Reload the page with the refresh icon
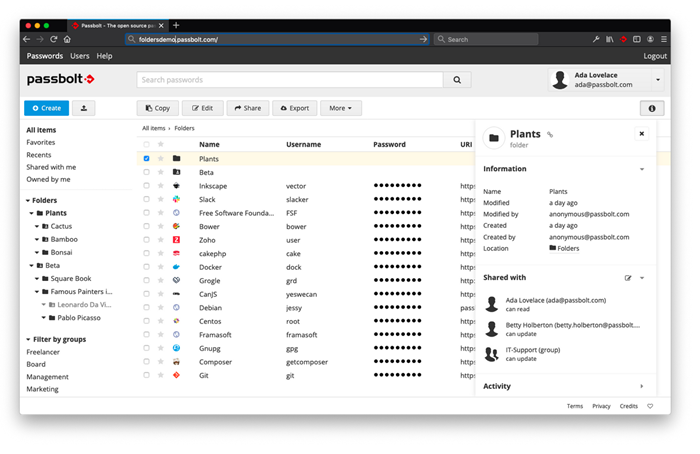This screenshot has height=454, width=700. pos(54,39)
